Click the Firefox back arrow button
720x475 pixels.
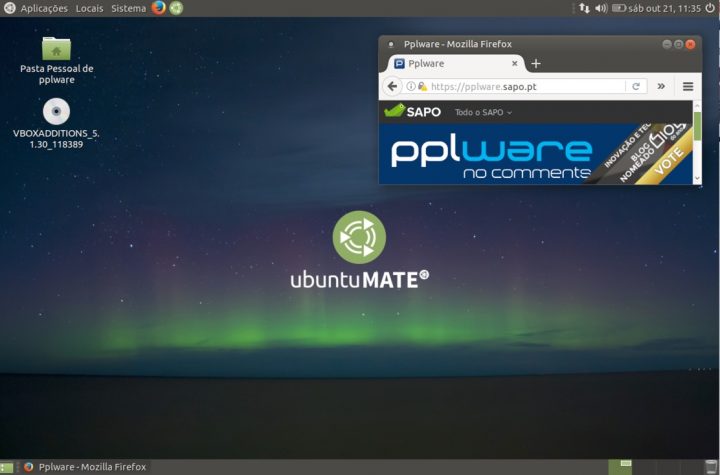click(x=393, y=86)
